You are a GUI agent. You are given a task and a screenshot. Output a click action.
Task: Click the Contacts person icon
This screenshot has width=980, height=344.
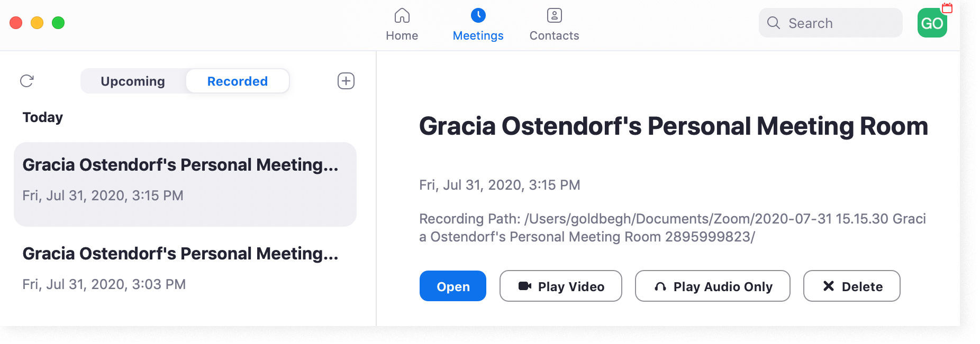(x=555, y=15)
